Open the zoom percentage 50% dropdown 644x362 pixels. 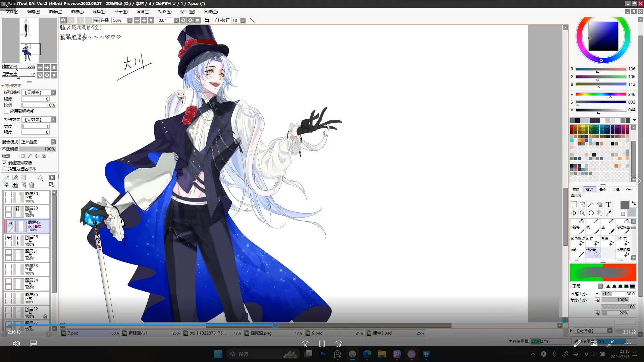[130, 20]
